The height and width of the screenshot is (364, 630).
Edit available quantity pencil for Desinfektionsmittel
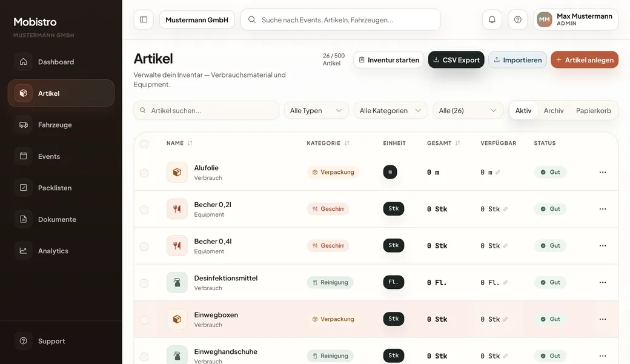coord(505,282)
